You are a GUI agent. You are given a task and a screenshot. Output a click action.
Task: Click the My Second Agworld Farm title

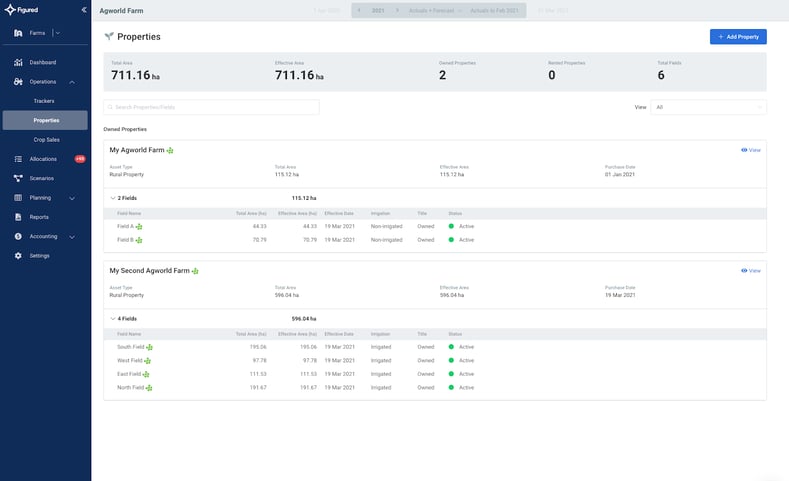point(149,271)
